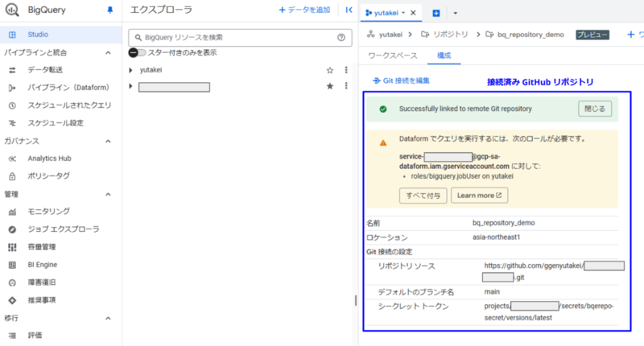Click yutakei in the breadcrumb
The width and height of the screenshot is (644, 346).
[x=390, y=35]
